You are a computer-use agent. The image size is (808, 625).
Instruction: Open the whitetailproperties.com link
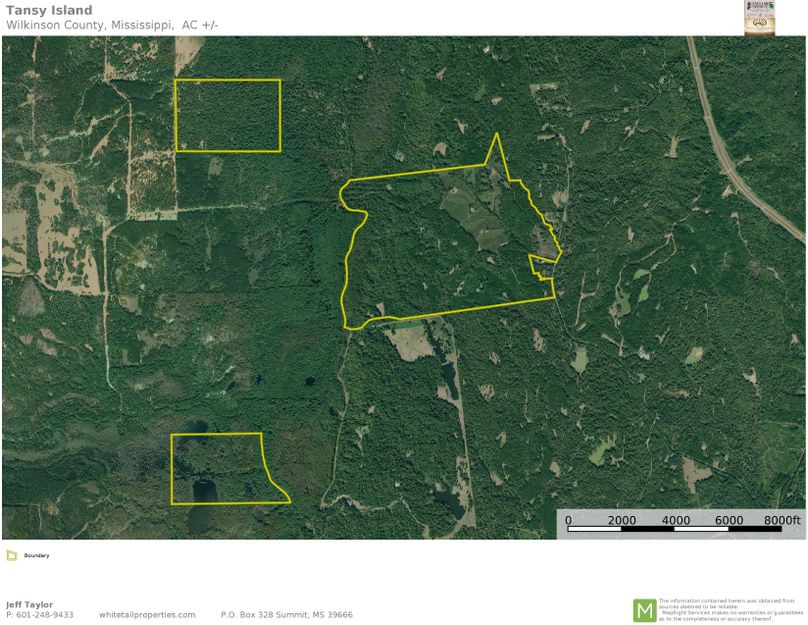pyautogui.click(x=147, y=615)
